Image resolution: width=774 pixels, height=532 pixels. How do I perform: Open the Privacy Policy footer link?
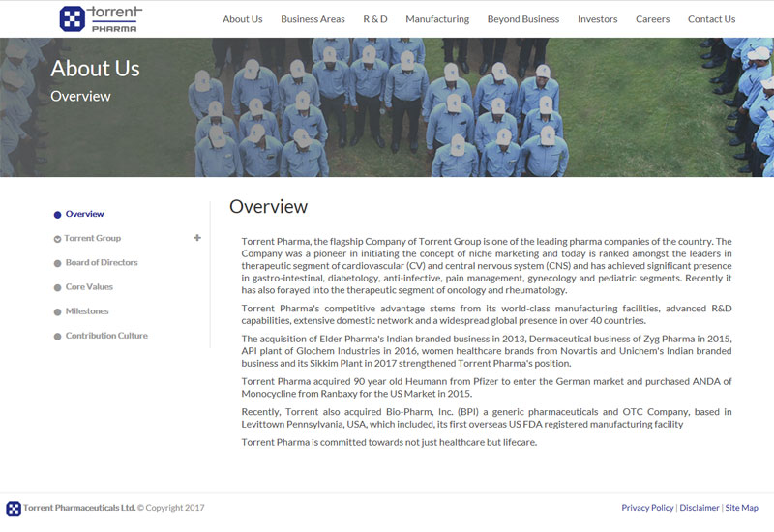pos(647,508)
